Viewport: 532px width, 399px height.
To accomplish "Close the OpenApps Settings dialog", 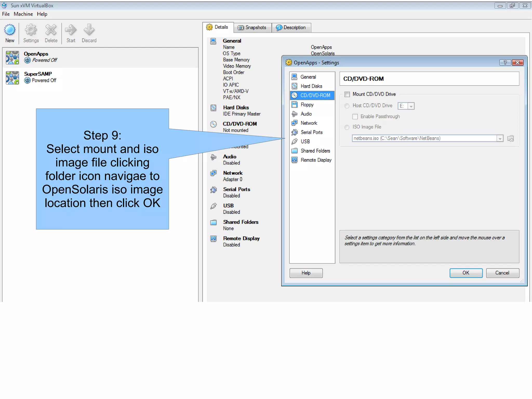I will point(518,63).
